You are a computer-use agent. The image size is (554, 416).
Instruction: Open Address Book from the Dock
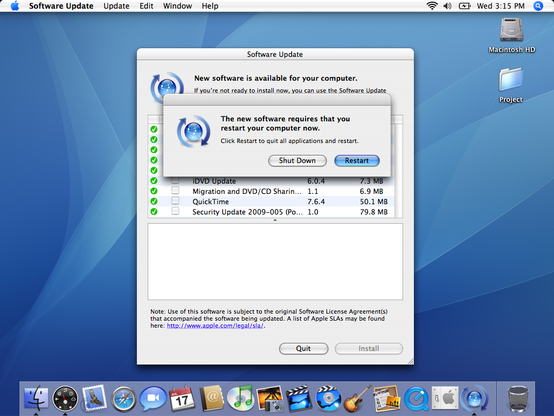[211, 399]
